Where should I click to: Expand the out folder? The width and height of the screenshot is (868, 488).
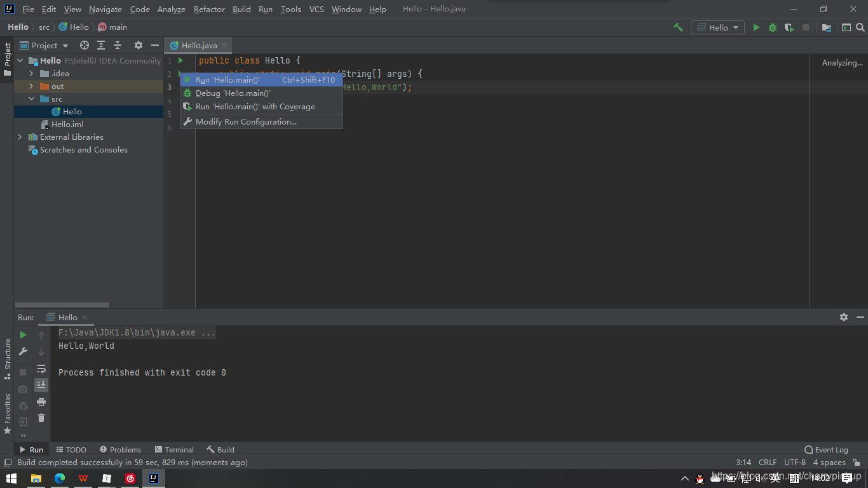pos(31,86)
